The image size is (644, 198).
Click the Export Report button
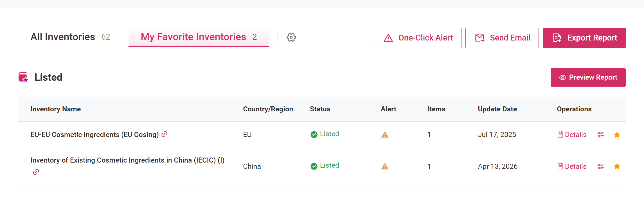[x=584, y=38]
